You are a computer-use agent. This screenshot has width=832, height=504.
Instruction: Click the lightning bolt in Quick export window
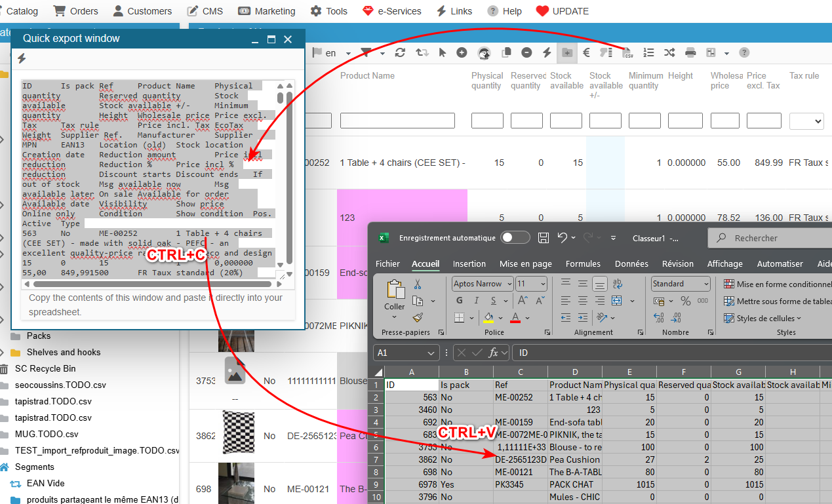22,59
